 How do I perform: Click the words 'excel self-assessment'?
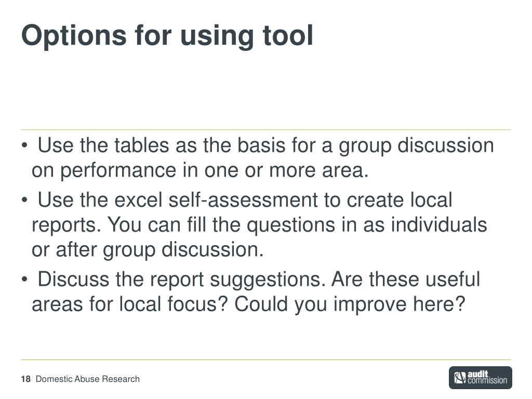(216, 200)
